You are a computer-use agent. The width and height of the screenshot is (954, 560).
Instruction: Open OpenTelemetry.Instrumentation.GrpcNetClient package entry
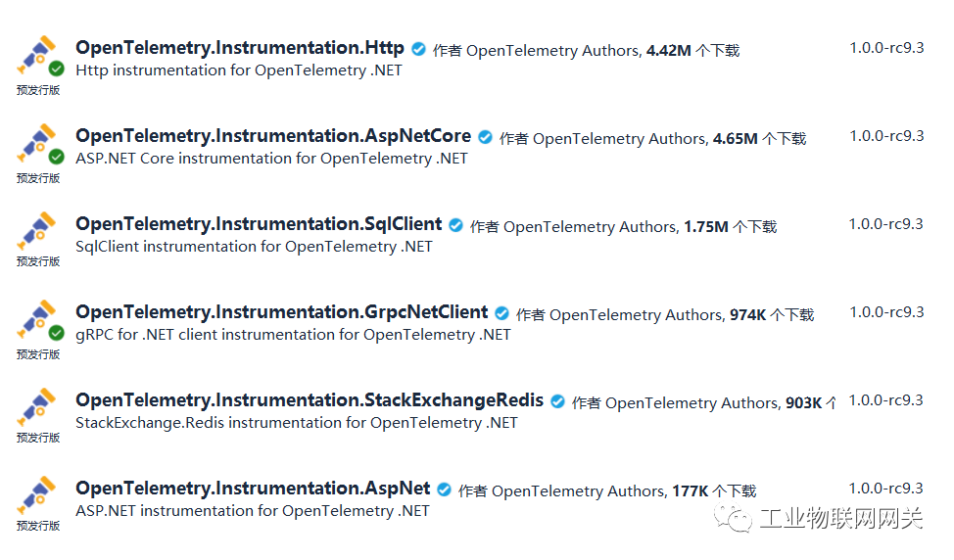(282, 312)
